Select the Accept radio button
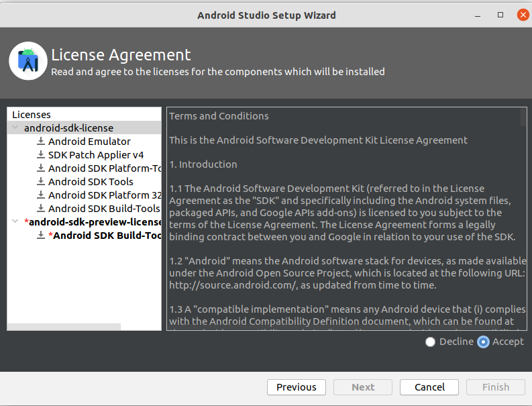The width and height of the screenshot is (532, 406). 483,342
